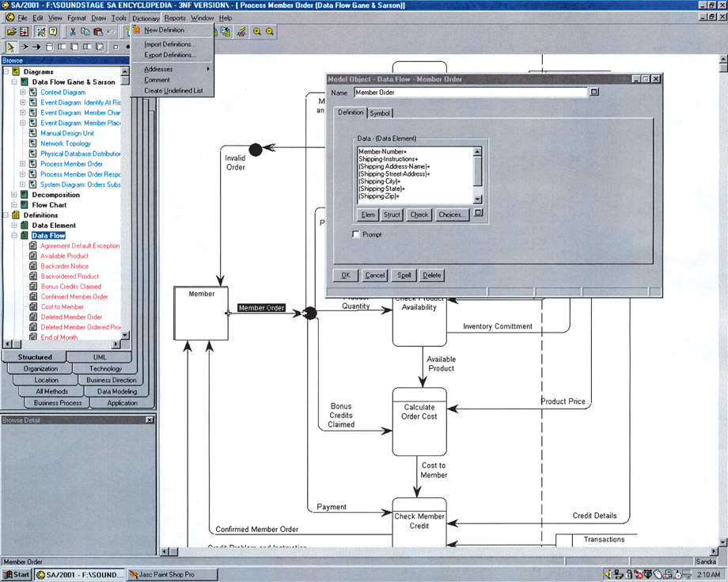Choose Export Definitions menu entry
The height and width of the screenshot is (582, 728).
point(173,55)
